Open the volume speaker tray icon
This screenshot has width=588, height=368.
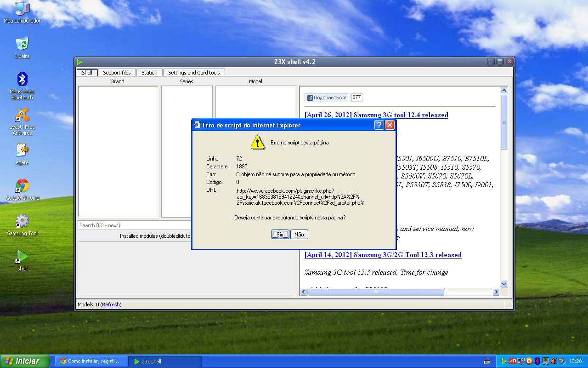tap(554, 362)
